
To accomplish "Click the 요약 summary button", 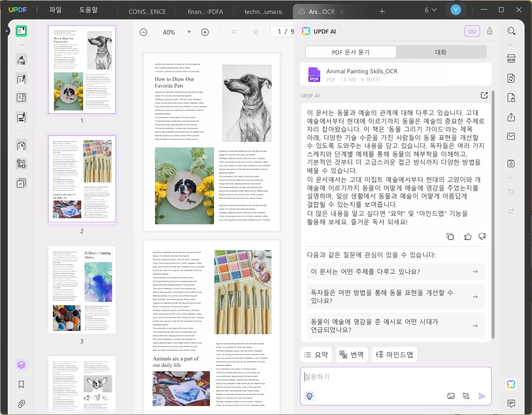I will pyautogui.click(x=316, y=355).
